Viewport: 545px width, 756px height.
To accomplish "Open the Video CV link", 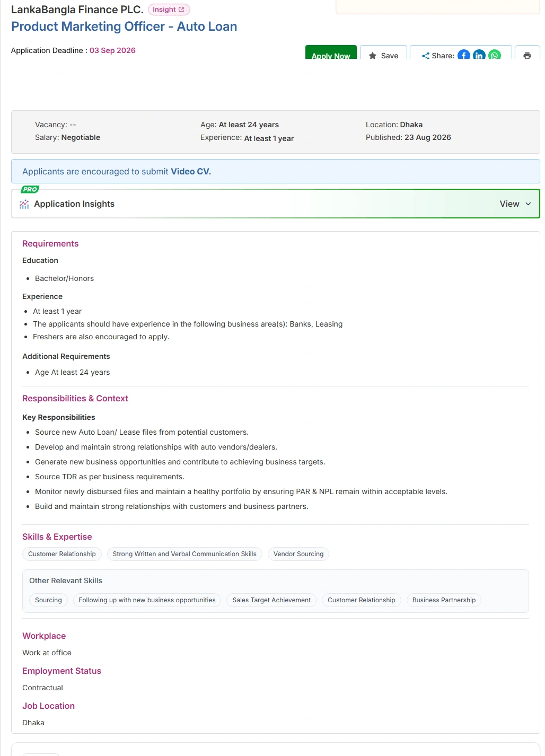I will click(x=191, y=172).
